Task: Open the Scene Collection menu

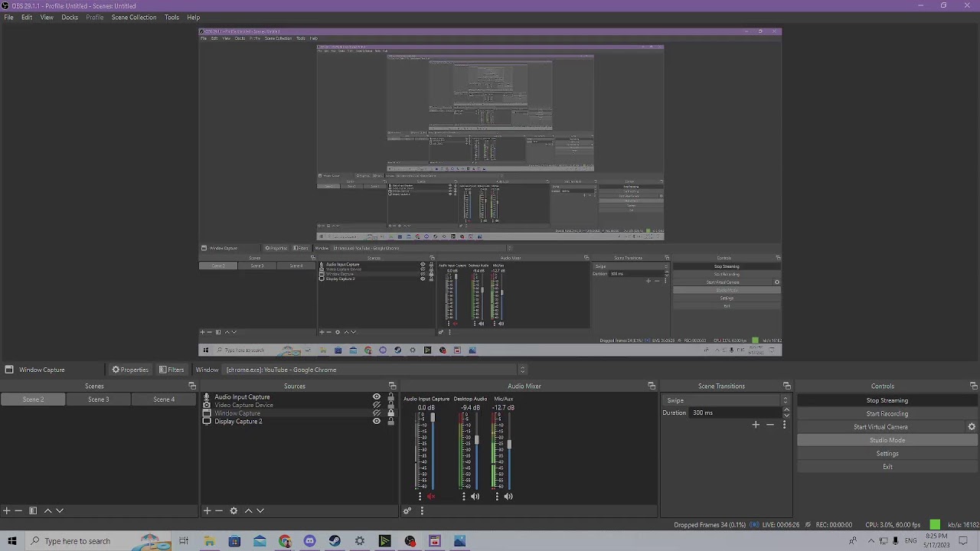Action: 133,17
